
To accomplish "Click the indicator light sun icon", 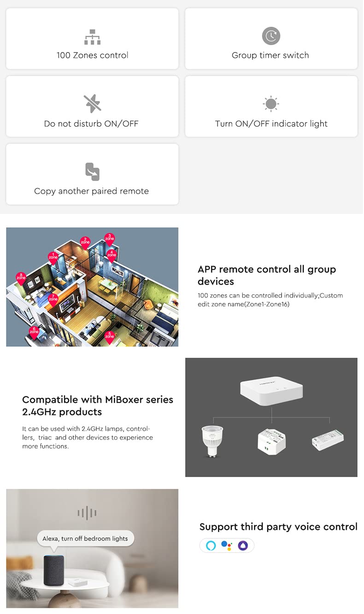I will (x=271, y=104).
